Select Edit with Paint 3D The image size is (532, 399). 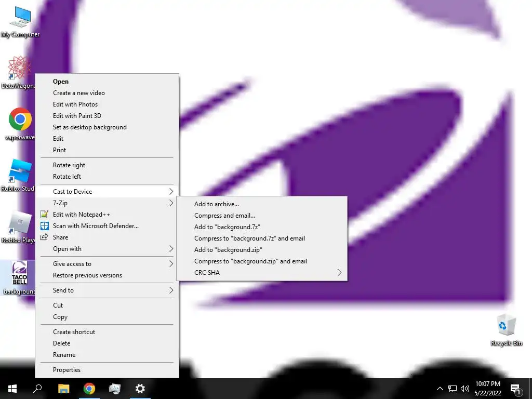tap(107, 116)
